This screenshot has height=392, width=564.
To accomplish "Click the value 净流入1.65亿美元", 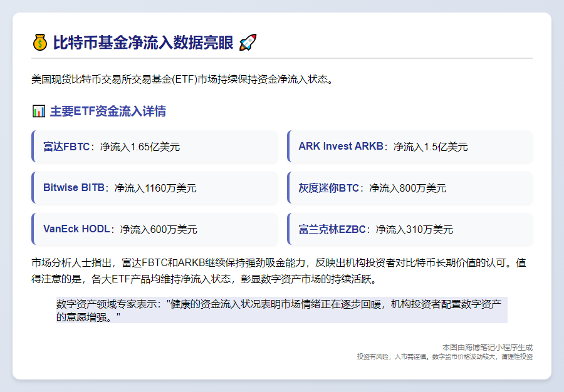I will 140,147.
